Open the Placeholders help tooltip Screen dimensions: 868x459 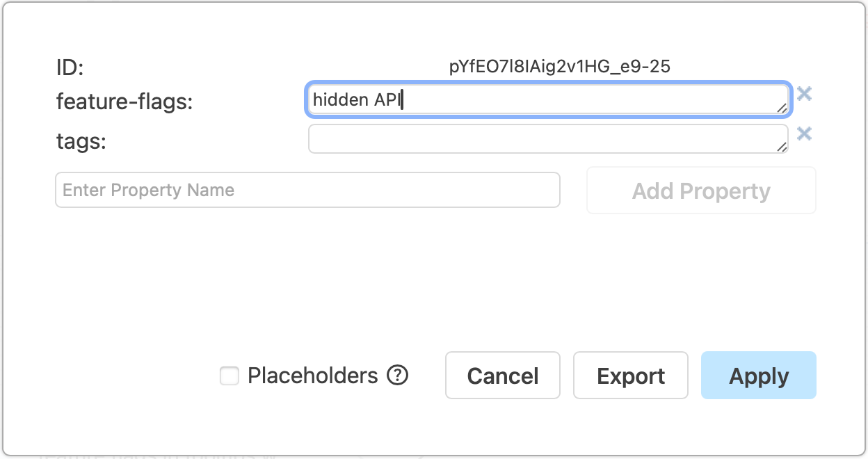click(x=396, y=376)
